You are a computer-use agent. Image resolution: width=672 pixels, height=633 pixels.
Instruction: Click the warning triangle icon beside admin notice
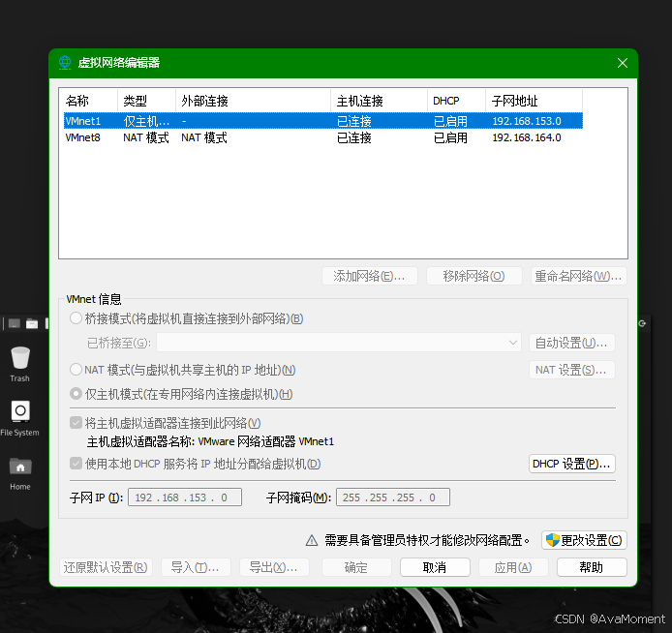pyautogui.click(x=312, y=540)
